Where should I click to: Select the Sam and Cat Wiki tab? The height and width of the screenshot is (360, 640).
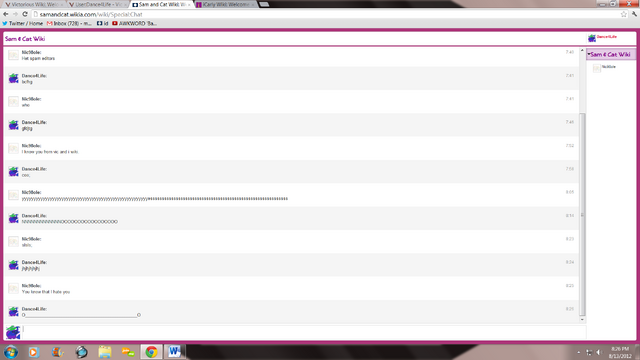click(161, 4)
